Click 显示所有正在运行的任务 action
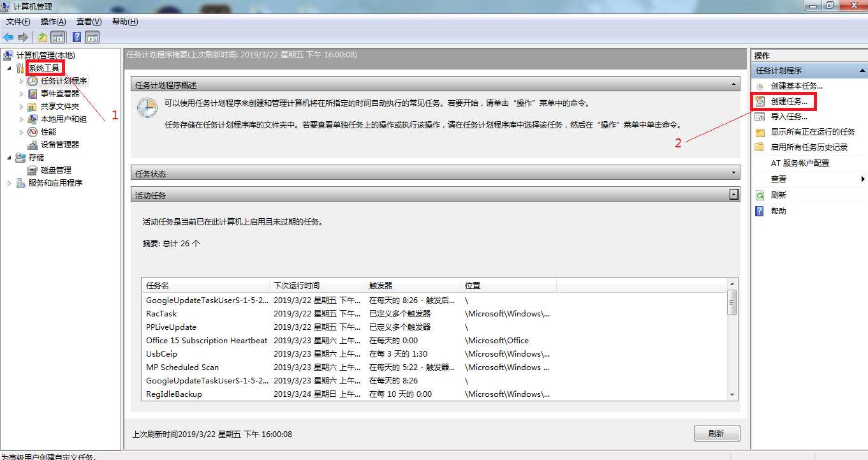This screenshot has height=460, width=868. pyautogui.click(x=813, y=132)
